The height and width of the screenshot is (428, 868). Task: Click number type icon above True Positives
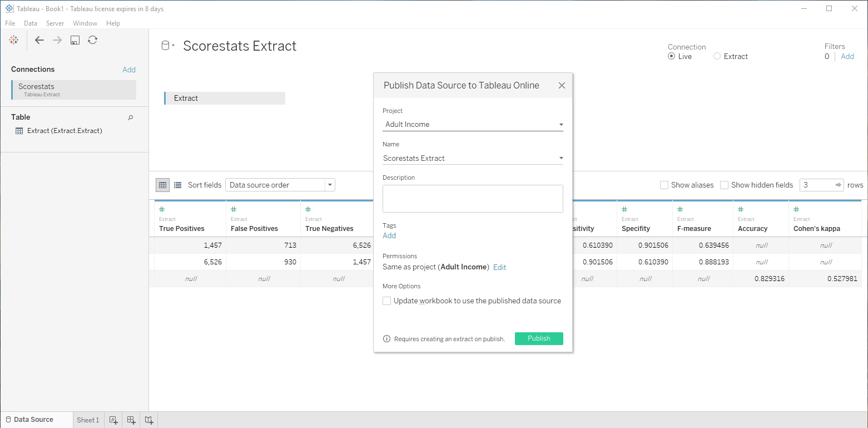pyautogui.click(x=162, y=209)
